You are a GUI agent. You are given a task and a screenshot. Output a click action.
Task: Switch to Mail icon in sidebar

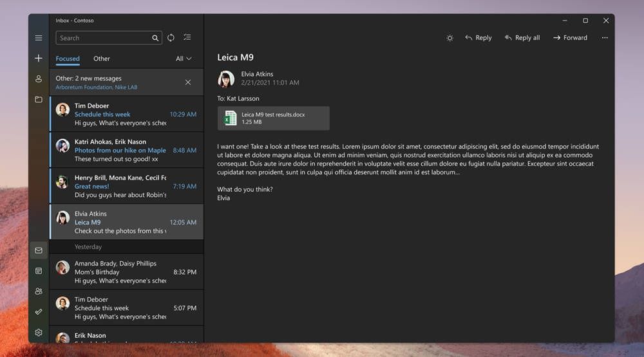(39, 250)
